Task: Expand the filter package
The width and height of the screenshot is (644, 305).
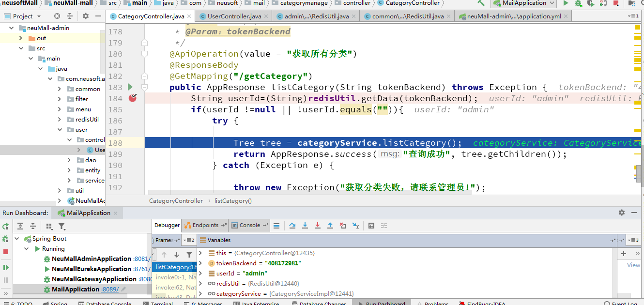Action: coord(60,99)
